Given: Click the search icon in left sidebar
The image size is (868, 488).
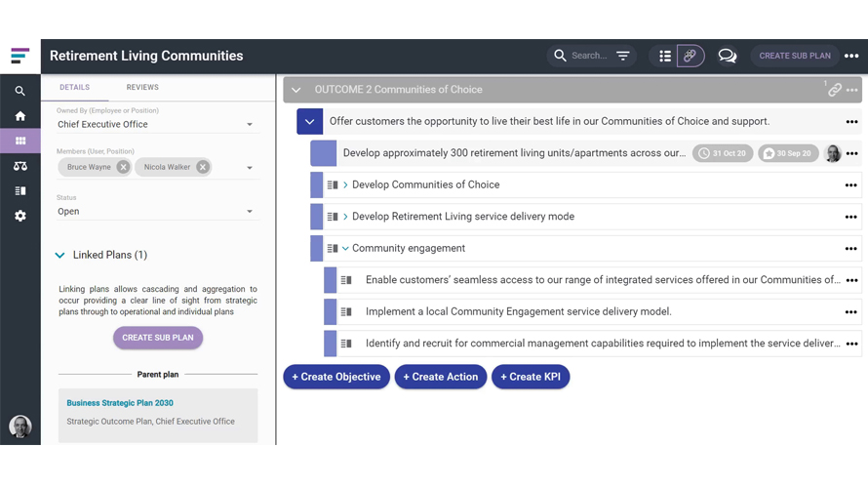Looking at the screenshot, I should pos(20,91).
